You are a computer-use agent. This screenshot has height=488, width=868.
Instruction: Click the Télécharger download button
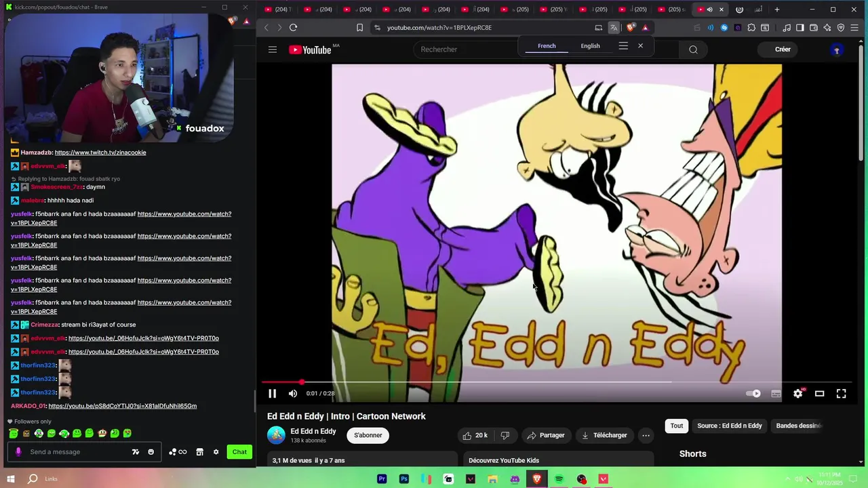604,435
